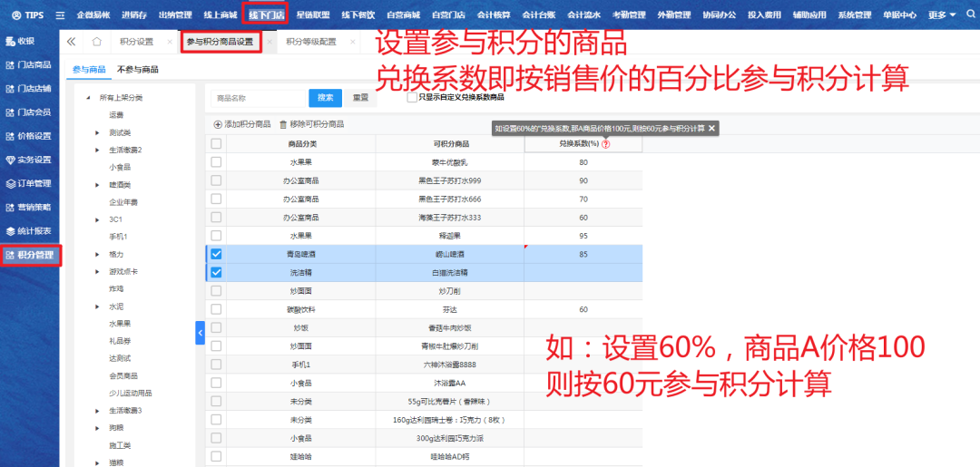Open the 更多 dropdown menu
The height and width of the screenshot is (467, 980).
tap(942, 15)
